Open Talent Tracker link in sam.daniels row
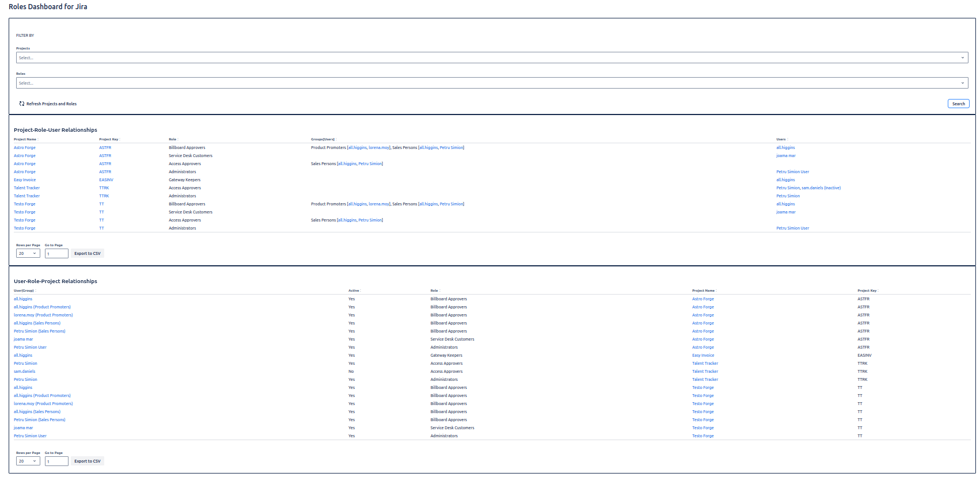Screen dimensions: 980x481 705,372
